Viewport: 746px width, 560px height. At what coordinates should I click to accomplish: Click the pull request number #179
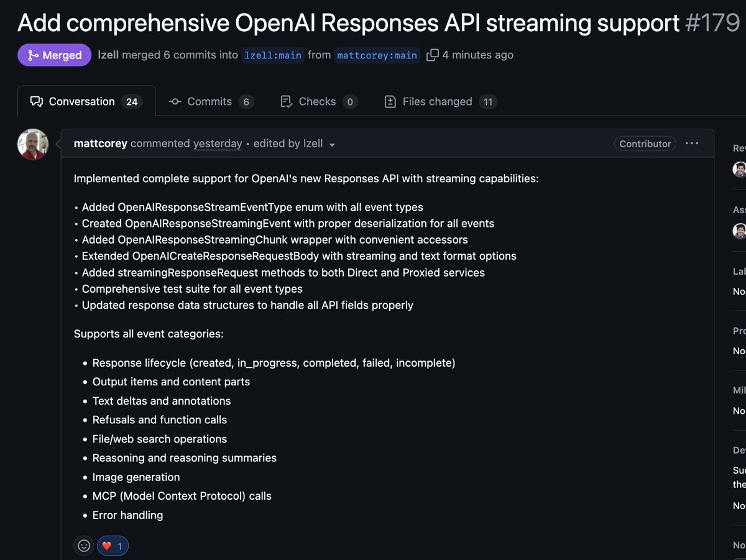[x=713, y=23]
